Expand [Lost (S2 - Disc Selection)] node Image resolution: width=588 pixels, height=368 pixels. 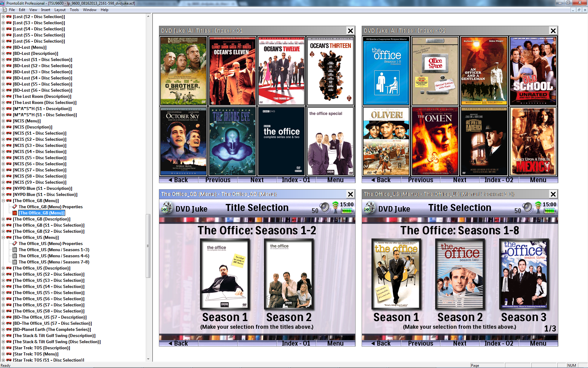[x=3, y=17]
